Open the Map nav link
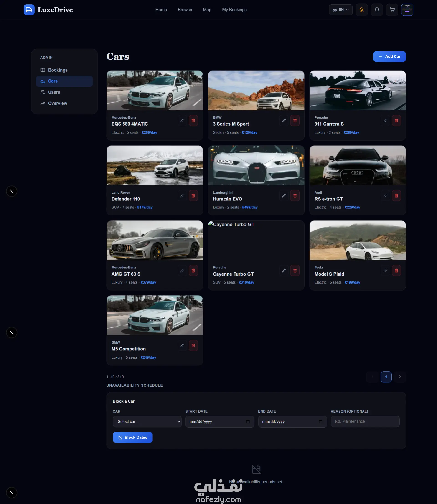Screen dimensions: 437x504 click(x=207, y=10)
